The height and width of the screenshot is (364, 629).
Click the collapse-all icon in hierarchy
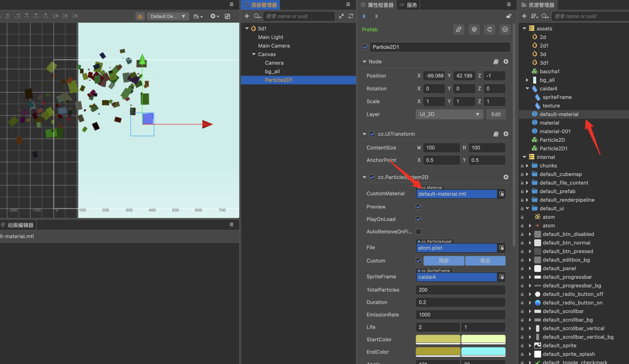point(341,16)
